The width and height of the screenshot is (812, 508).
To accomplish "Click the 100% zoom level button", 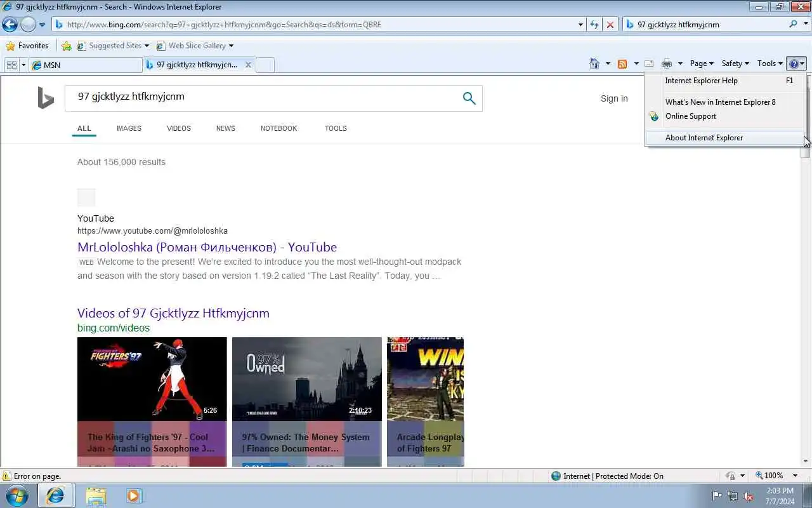I will point(769,476).
